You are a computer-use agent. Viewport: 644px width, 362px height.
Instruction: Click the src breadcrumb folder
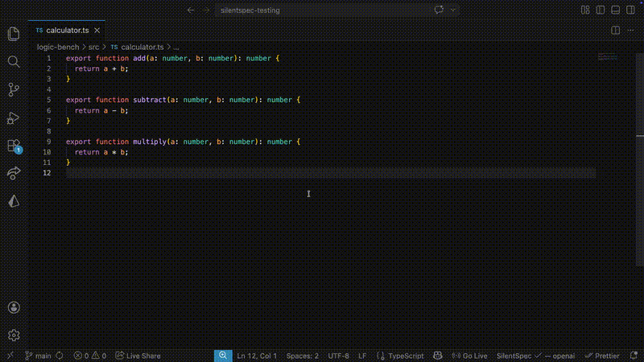[93, 47]
